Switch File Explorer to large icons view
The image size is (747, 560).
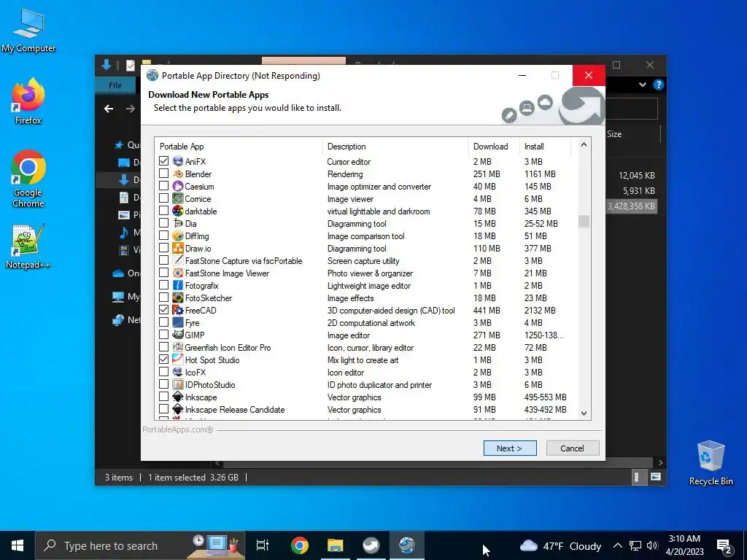point(656,477)
